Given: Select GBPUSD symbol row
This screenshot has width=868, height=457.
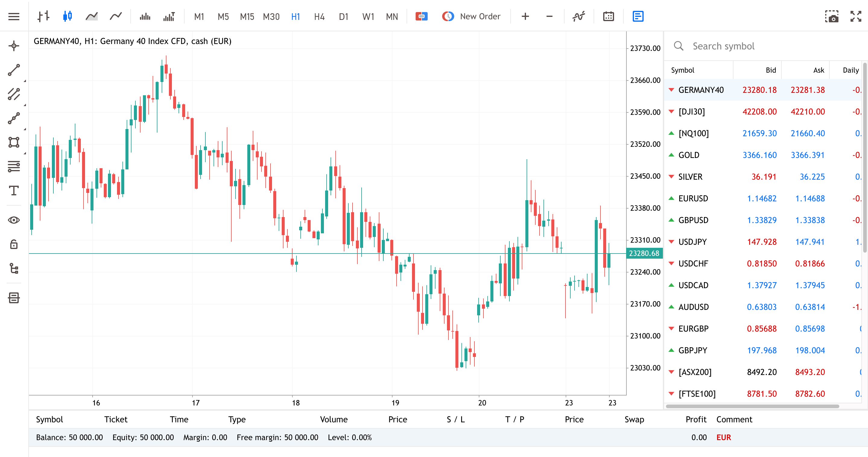Looking at the screenshot, I should 763,220.
